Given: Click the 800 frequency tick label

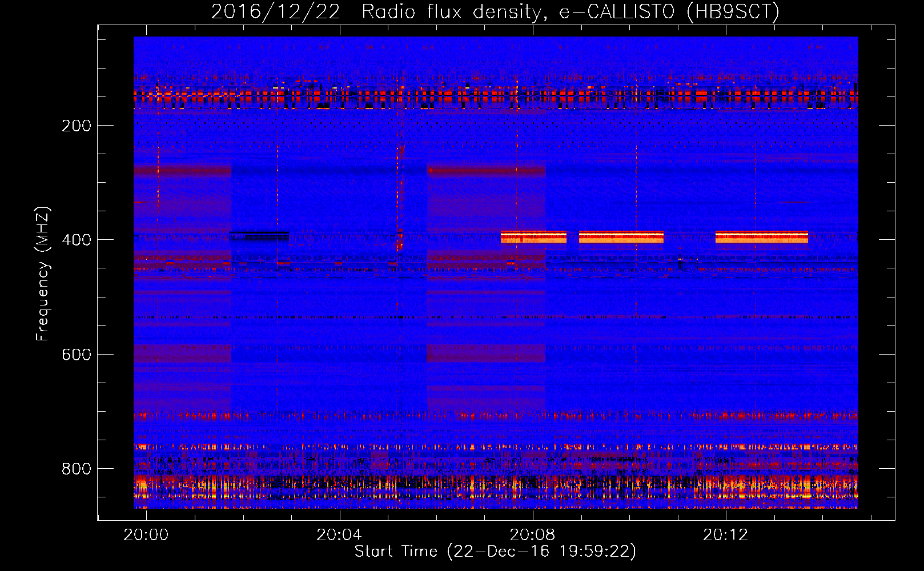Looking at the screenshot, I should click(x=77, y=469).
